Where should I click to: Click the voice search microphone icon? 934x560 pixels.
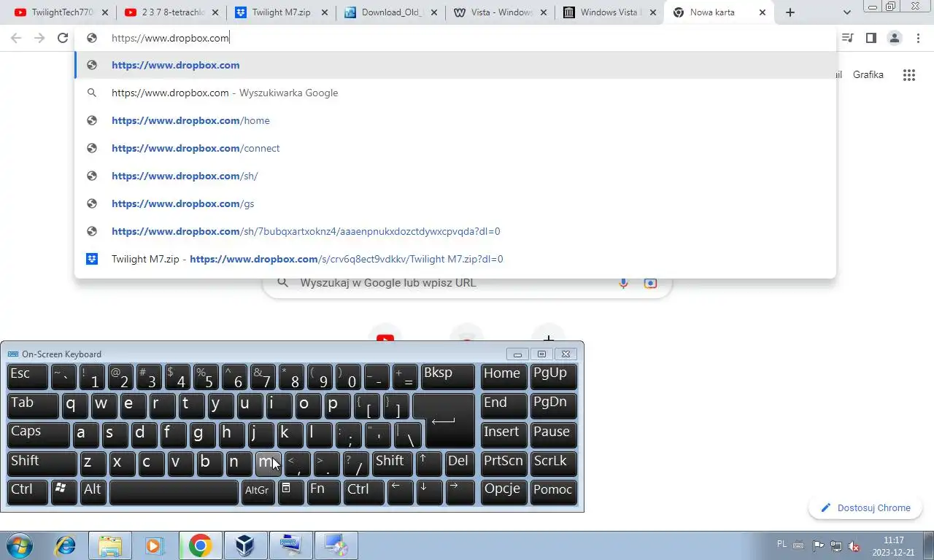tap(623, 283)
